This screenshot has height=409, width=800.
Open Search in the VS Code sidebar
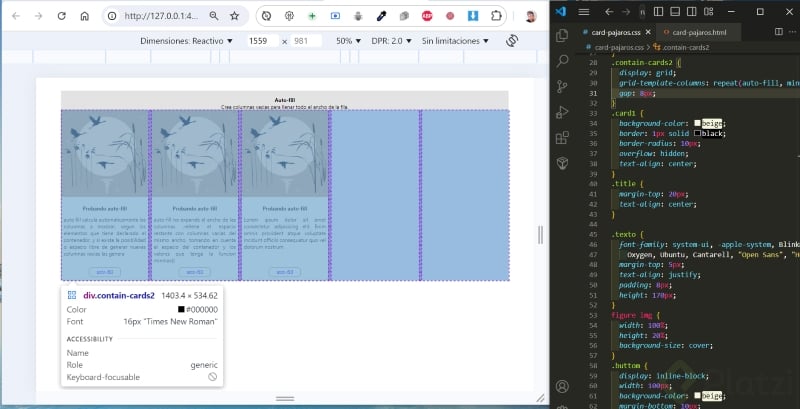tap(562, 60)
